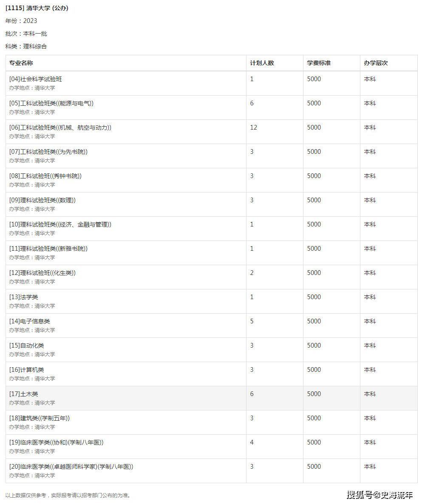Click the highlighted [17]土木类 row
This screenshot has height=504, width=422.
pos(211,398)
